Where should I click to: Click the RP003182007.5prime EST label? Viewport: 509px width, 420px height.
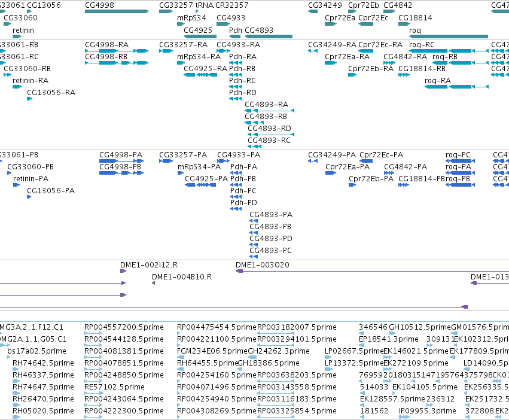tap(297, 327)
